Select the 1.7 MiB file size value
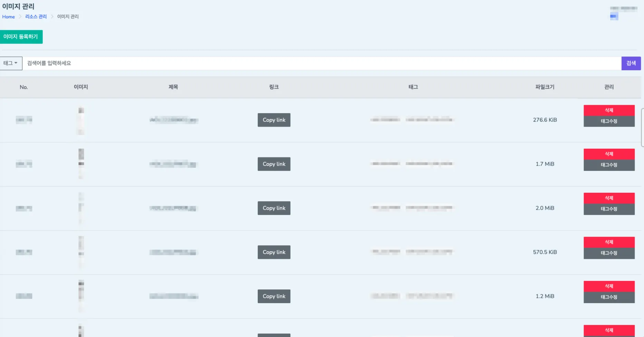 545,164
